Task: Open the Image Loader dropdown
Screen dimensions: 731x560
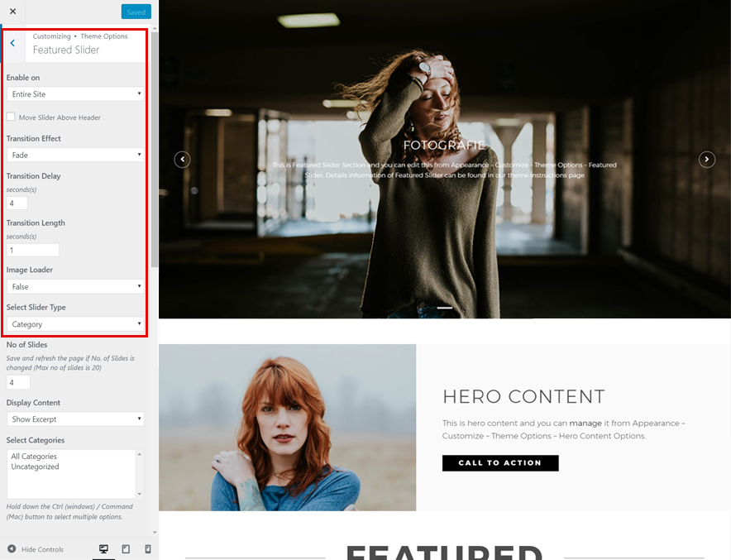Action: click(x=75, y=286)
